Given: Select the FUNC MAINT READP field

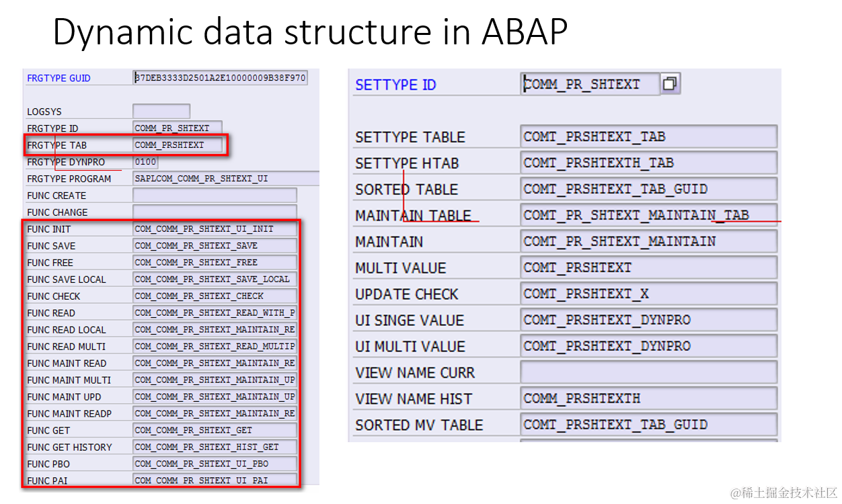Looking at the screenshot, I should [215, 414].
